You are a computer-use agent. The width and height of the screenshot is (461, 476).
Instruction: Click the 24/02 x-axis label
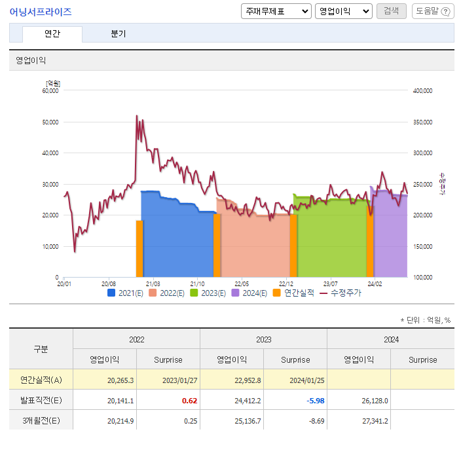[x=375, y=284]
